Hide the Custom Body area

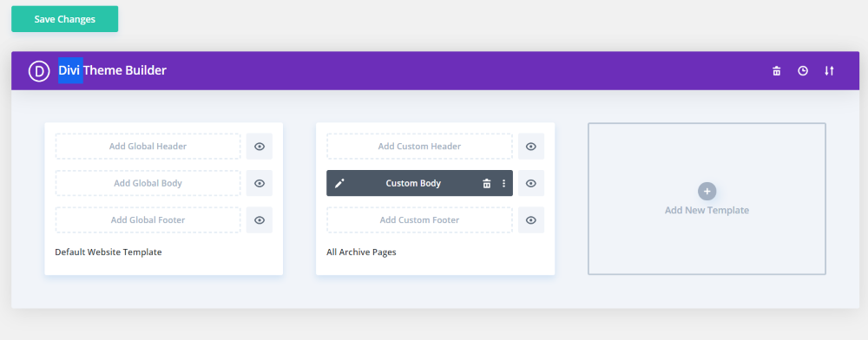(531, 183)
